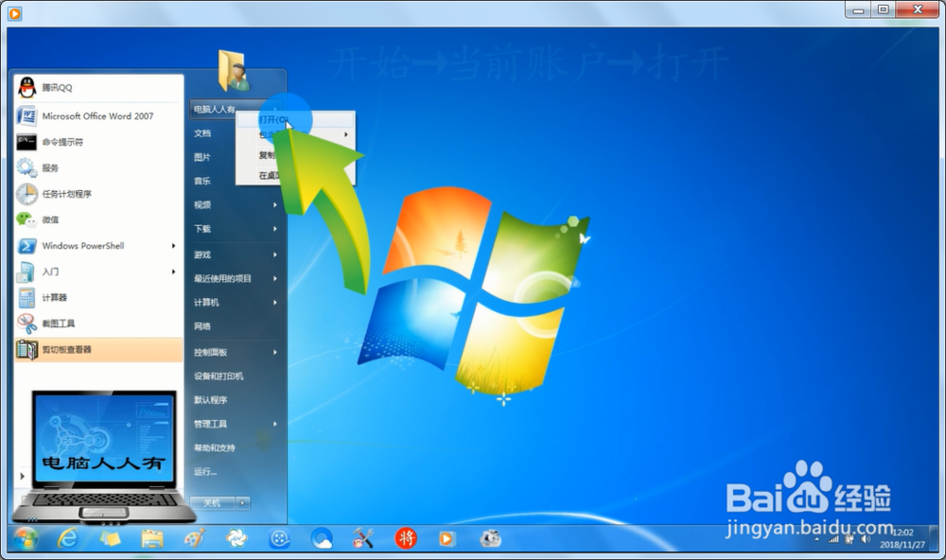Click the network signal tray icon
This screenshot has width=946, height=560.
click(833, 539)
